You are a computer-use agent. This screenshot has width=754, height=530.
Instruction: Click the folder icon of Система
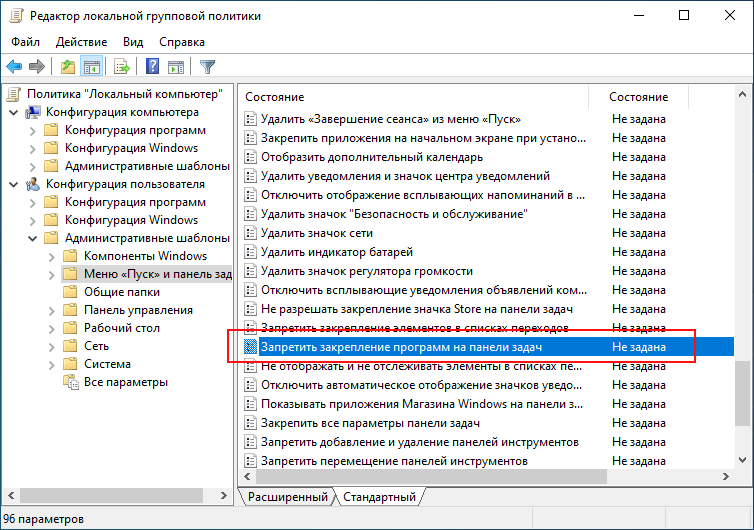coord(70,364)
